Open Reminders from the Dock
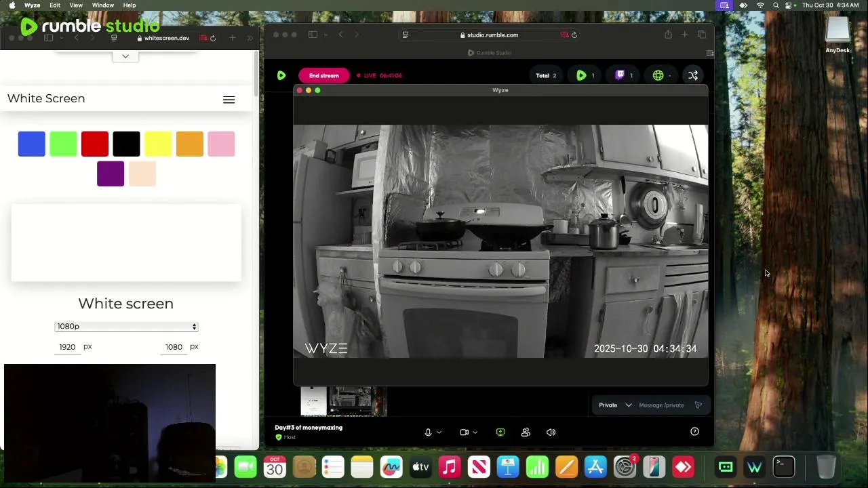Screen dimensions: 868x488 333,467
